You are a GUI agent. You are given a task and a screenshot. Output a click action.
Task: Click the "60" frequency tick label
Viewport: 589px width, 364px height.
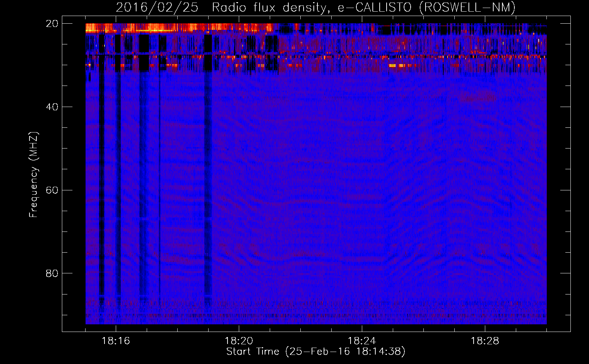[52, 190]
